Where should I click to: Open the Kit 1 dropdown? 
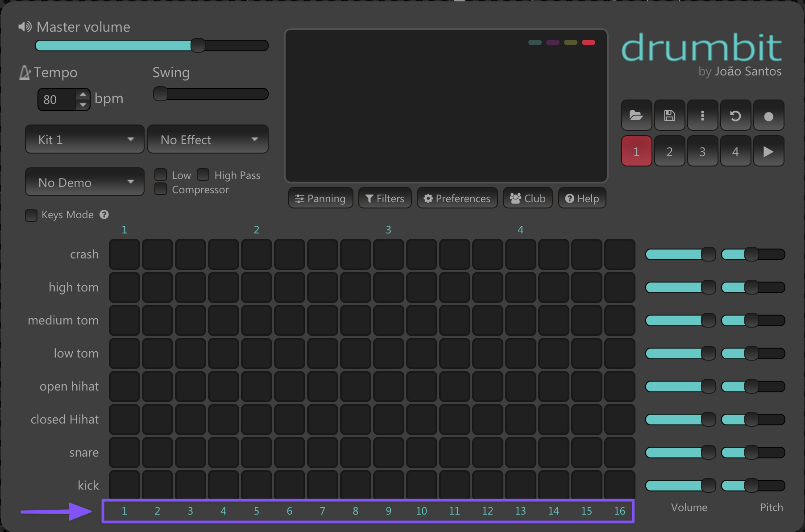pos(85,139)
